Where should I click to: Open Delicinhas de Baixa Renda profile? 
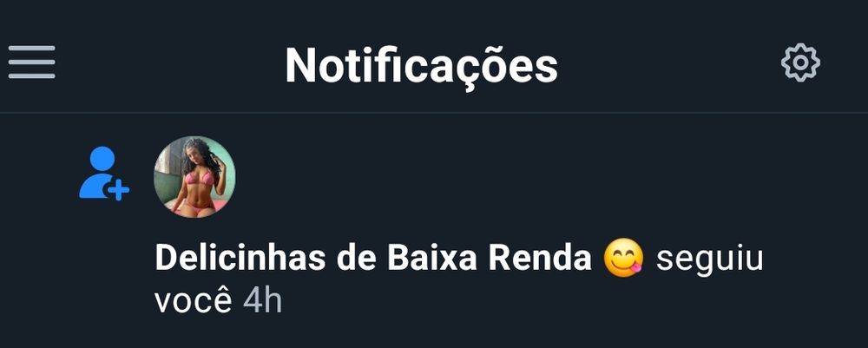(x=373, y=259)
